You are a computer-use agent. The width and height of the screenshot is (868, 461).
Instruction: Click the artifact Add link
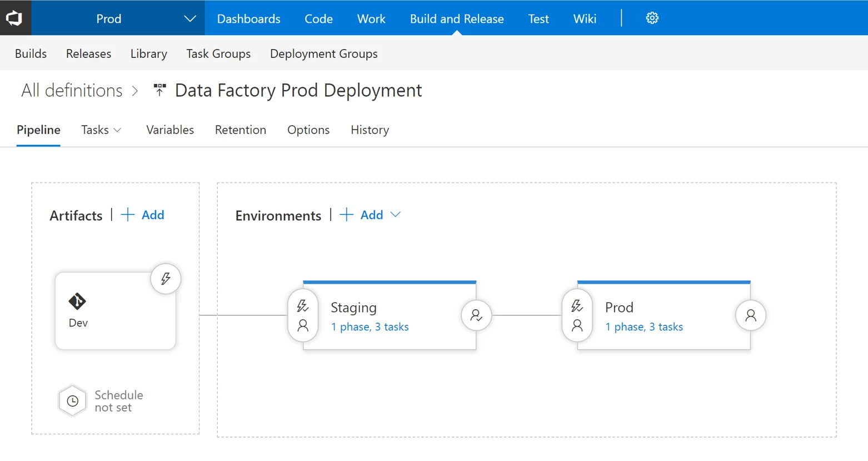[x=153, y=215]
